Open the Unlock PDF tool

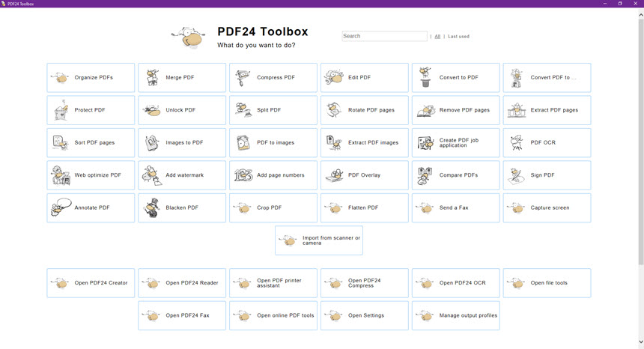tap(182, 110)
